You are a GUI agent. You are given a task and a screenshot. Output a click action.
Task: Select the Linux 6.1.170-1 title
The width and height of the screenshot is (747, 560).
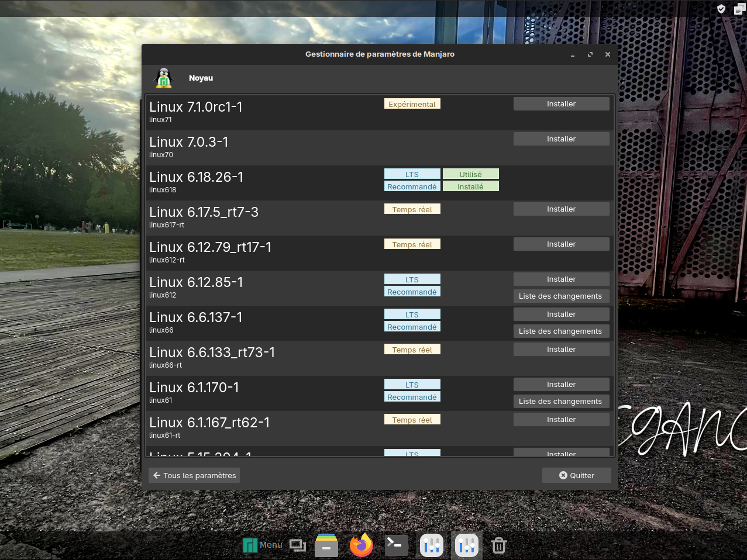pos(194,388)
